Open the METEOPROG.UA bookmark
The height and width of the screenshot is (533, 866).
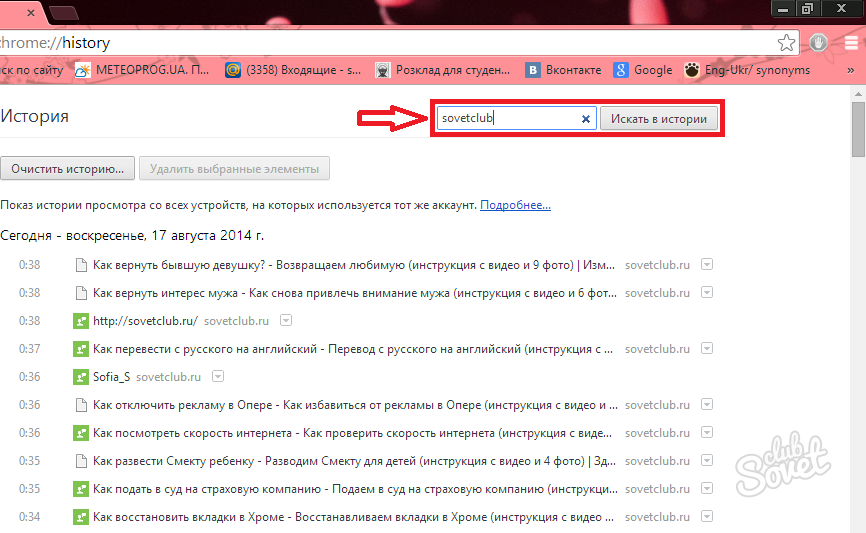pos(142,70)
